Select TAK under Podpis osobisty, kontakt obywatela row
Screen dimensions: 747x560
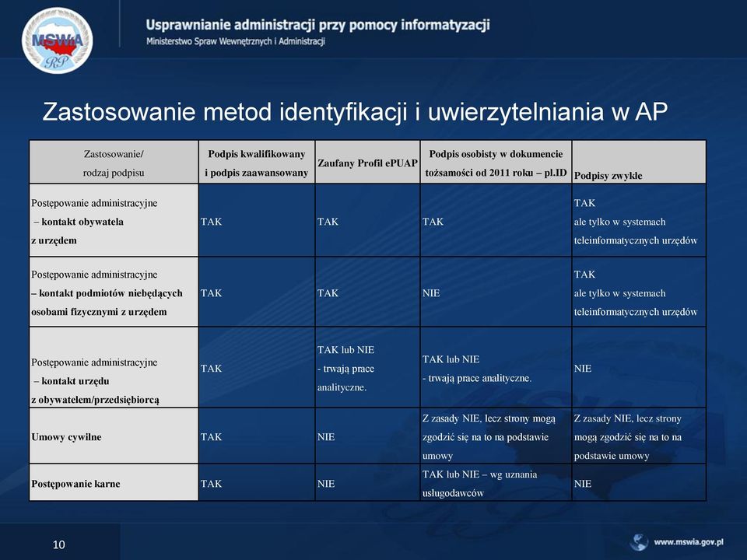coord(433,222)
